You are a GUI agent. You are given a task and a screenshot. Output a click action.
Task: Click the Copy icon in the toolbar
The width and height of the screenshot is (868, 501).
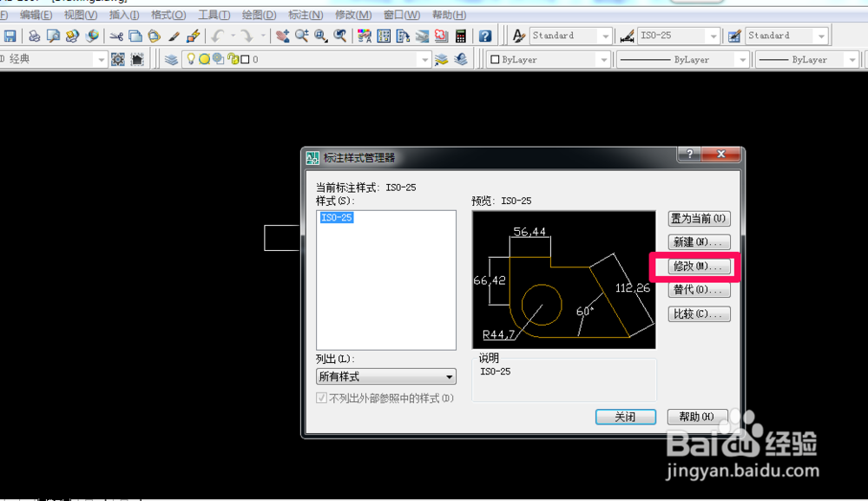coord(135,36)
